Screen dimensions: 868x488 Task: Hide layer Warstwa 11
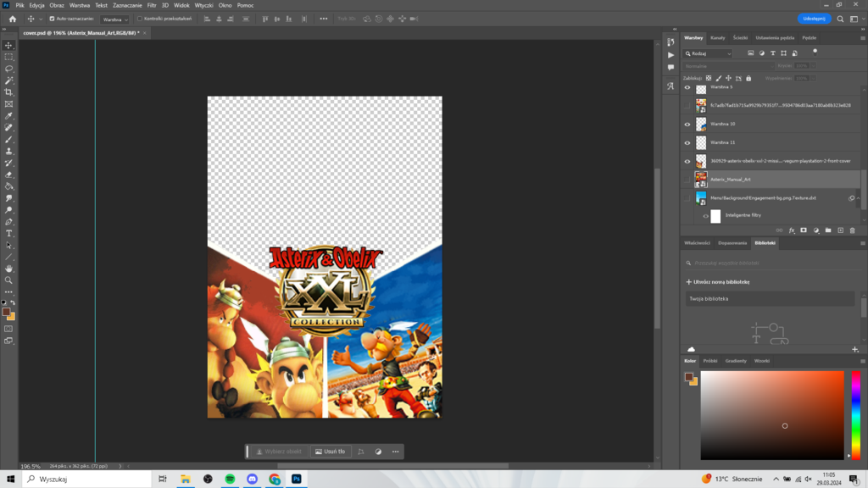click(x=687, y=142)
